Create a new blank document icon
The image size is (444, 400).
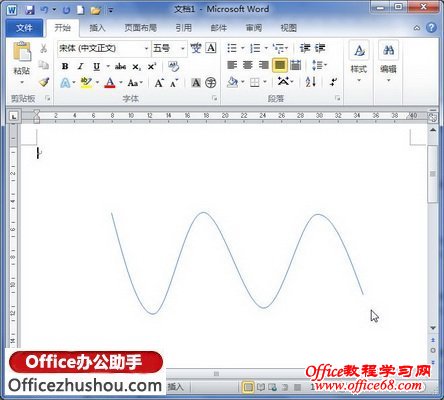[x=80, y=10]
